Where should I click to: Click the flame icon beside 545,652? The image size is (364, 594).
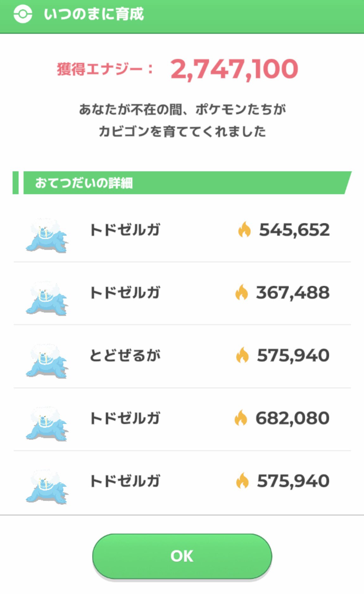tap(244, 229)
